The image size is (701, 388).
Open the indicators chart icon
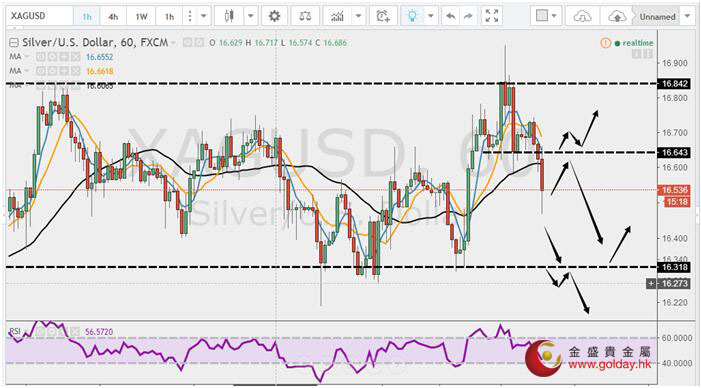pos(337,17)
